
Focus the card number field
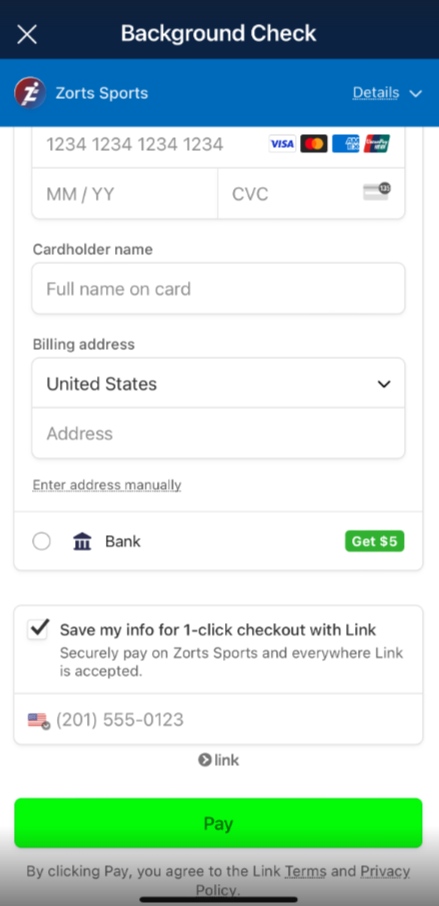click(218, 144)
